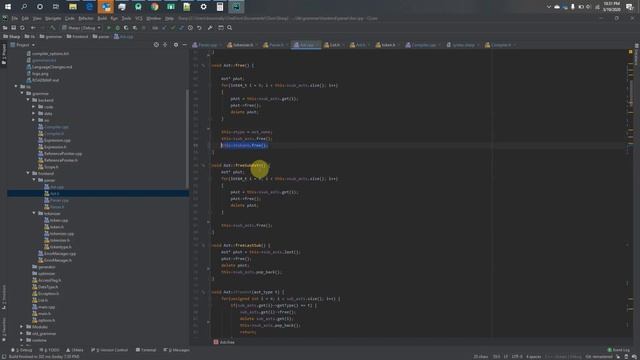640x360 pixels.
Task: Click the Save All toolbar icon
Action: [x=13, y=28]
